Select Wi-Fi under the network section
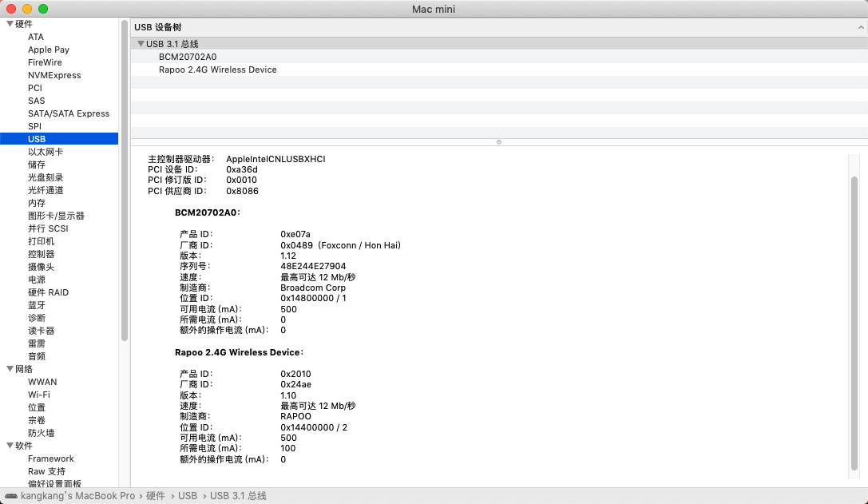The width and height of the screenshot is (868, 504). pyautogui.click(x=39, y=395)
